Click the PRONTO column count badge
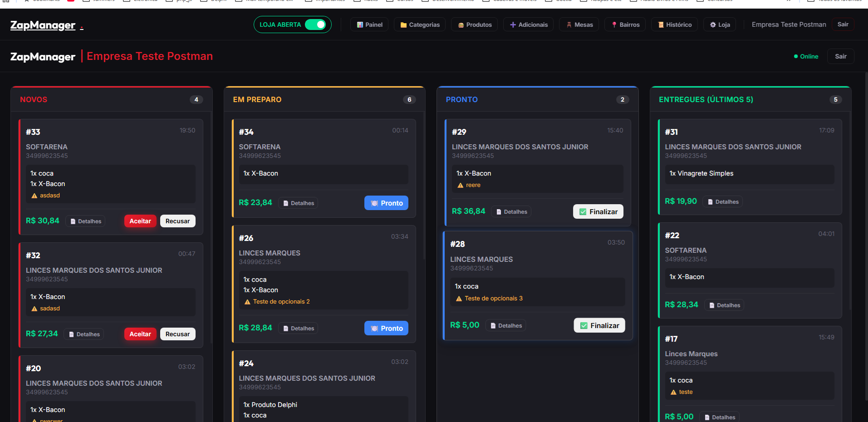Image resolution: width=868 pixels, height=422 pixels. 622,99
